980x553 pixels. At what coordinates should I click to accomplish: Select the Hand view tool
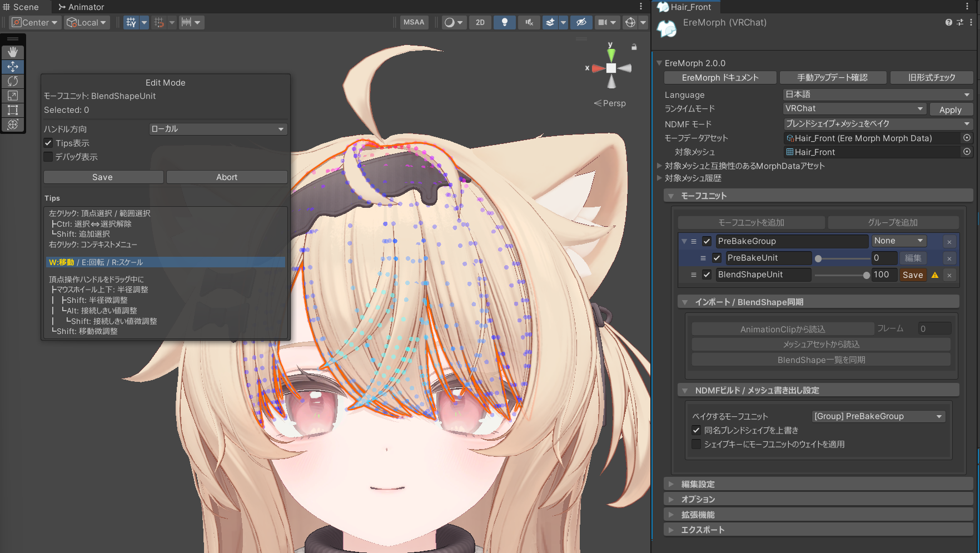[x=13, y=52]
